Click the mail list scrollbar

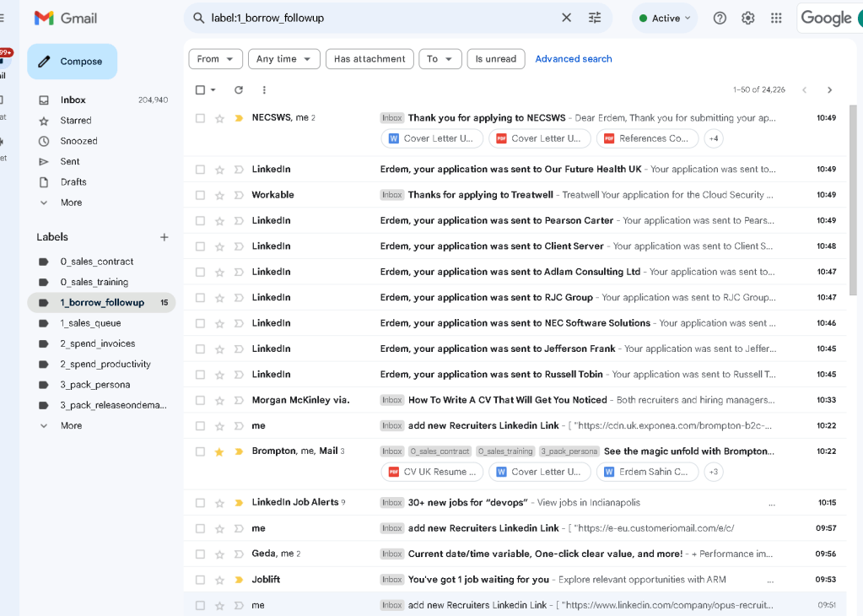pyautogui.click(x=853, y=199)
